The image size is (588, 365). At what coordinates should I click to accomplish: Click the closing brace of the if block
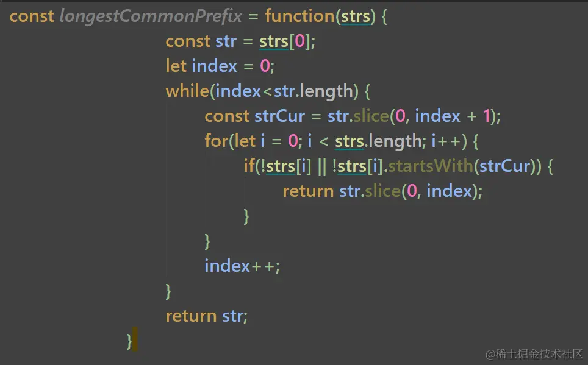246,216
